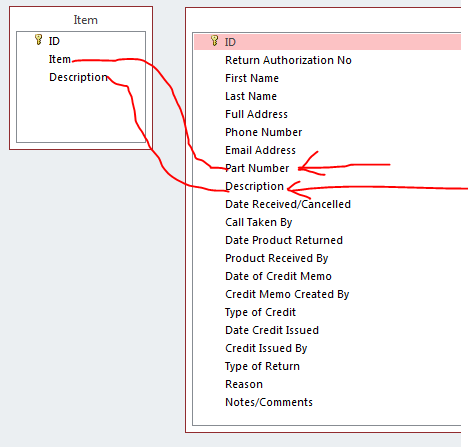Select the Item table title header
Viewport: 468px width, 447px height.
point(85,20)
